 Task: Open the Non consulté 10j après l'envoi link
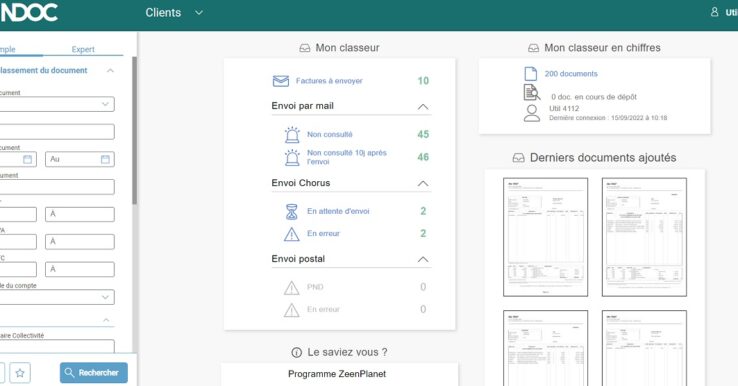coord(347,157)
